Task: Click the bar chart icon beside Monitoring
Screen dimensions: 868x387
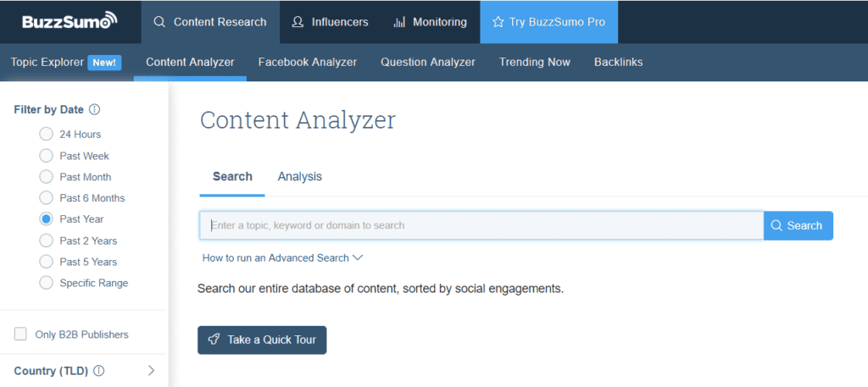Action: point(399,22)
